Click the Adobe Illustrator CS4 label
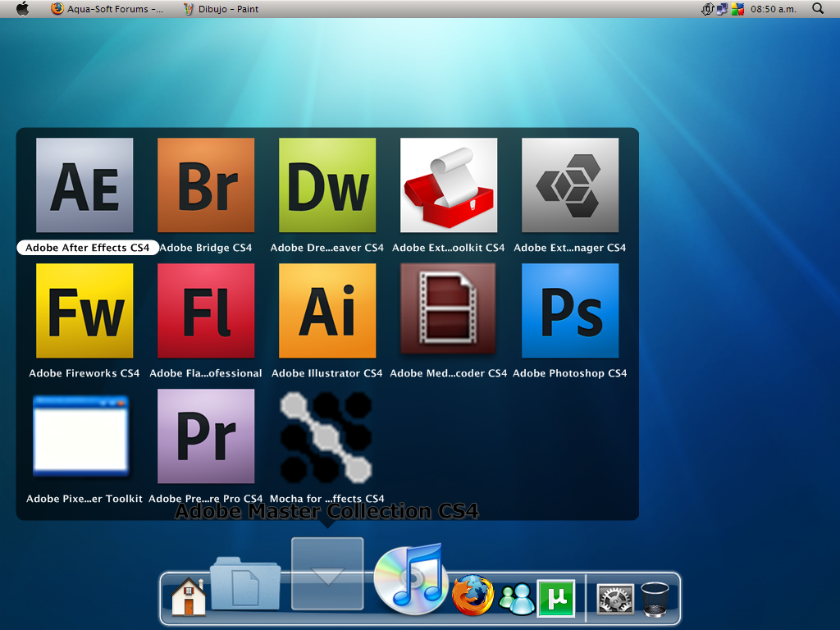Screen dimensions: 840x630 [x=327, y=373]
